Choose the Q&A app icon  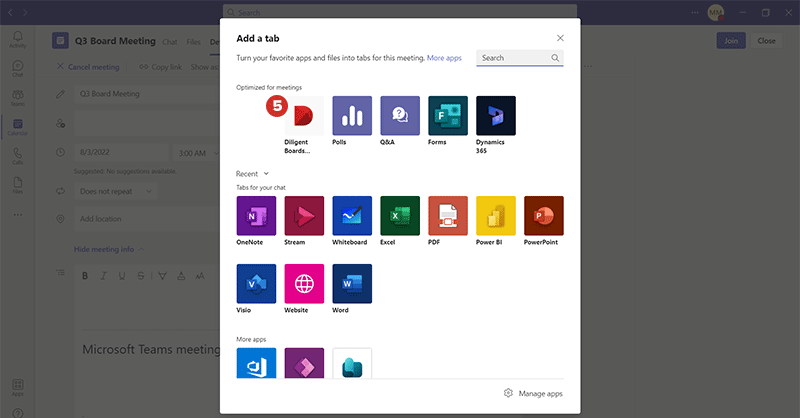400,116
